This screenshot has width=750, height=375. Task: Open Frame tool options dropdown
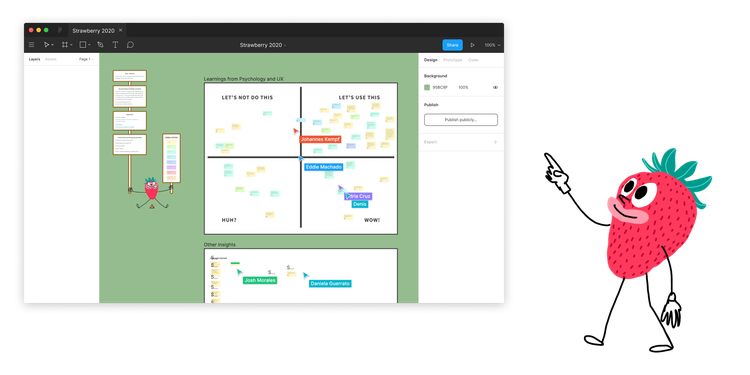[x=71, y=45]
